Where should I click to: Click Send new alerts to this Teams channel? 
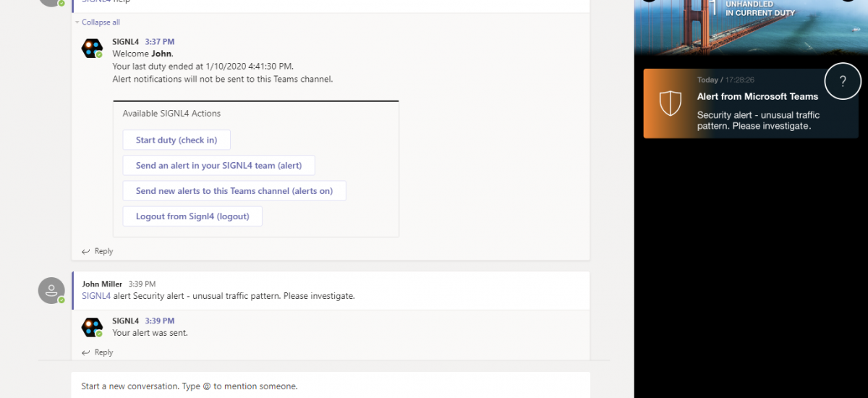point(234,191)
